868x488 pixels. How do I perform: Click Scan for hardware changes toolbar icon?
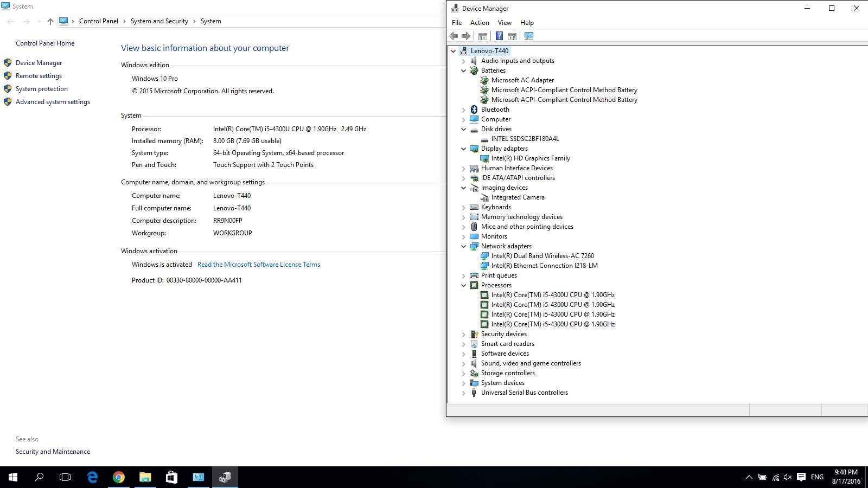click(529, 36)
